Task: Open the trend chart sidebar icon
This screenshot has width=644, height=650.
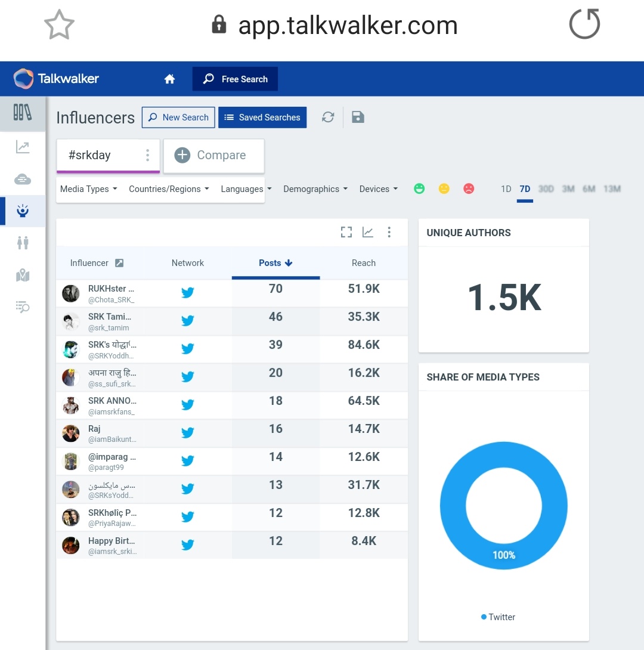Action: (23, 147)
